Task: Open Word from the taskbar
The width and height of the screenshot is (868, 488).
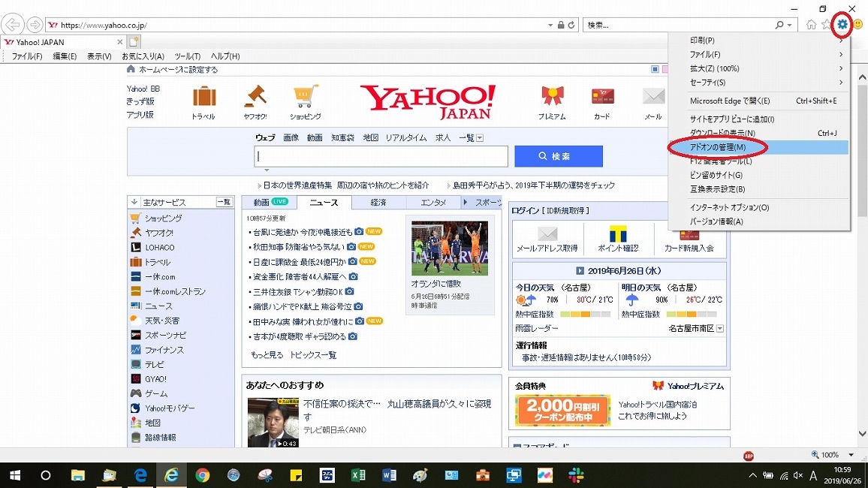Action: coord(389,475)
